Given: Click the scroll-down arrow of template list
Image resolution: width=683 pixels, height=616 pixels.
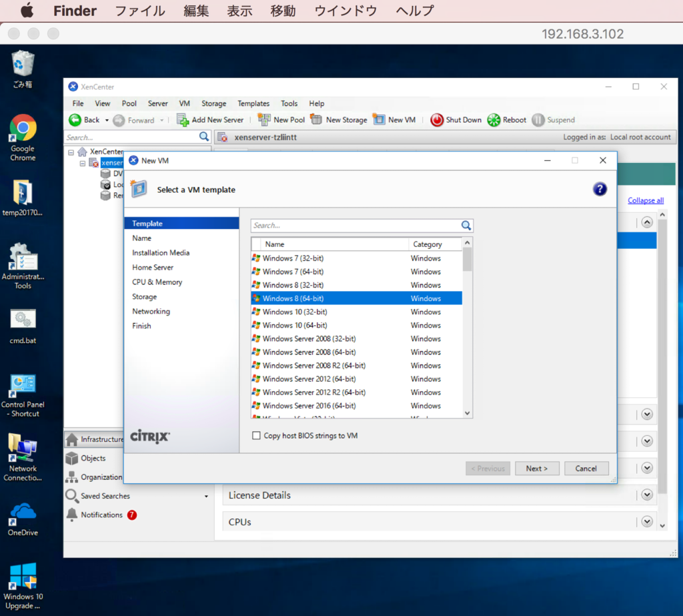Looking at the screenshot, I should [468, 413].
